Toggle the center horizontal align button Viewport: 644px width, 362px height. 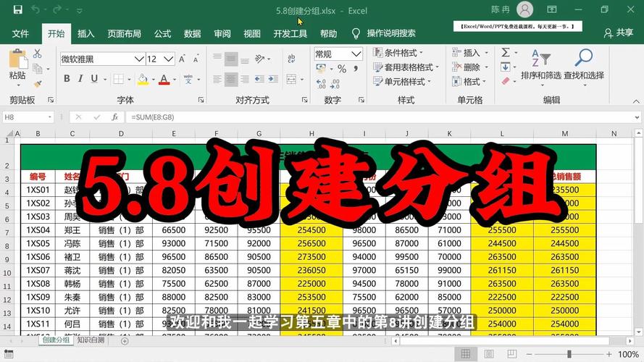[231, 79]
